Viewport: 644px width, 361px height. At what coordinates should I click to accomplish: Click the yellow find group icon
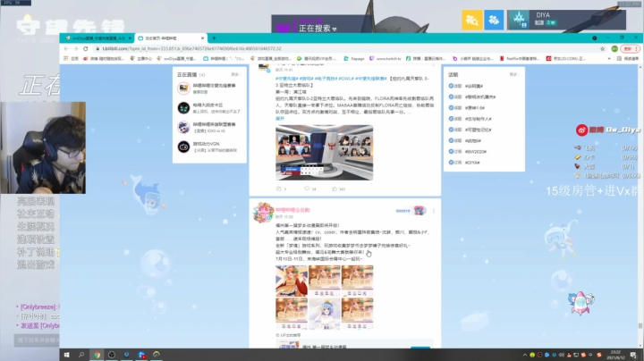(472, 20)
